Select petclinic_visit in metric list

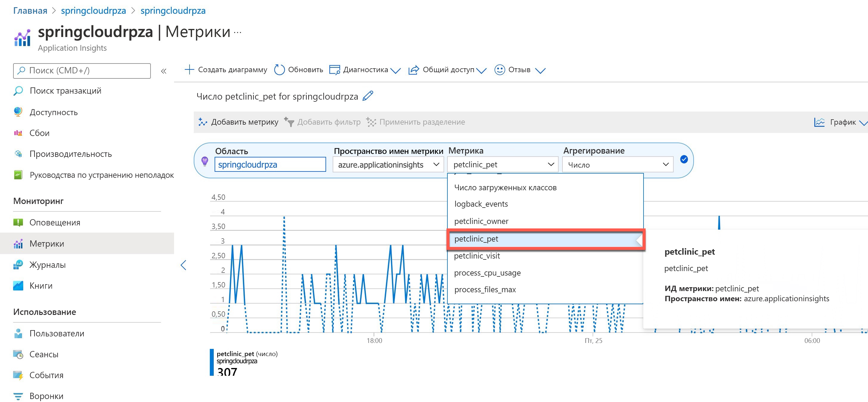(545, 256)
